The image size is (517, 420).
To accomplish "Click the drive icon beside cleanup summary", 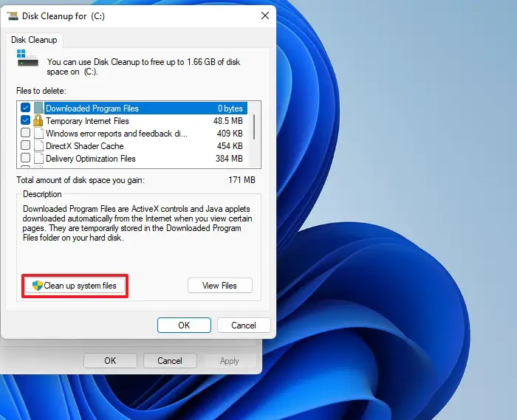I will coord(28,58).
